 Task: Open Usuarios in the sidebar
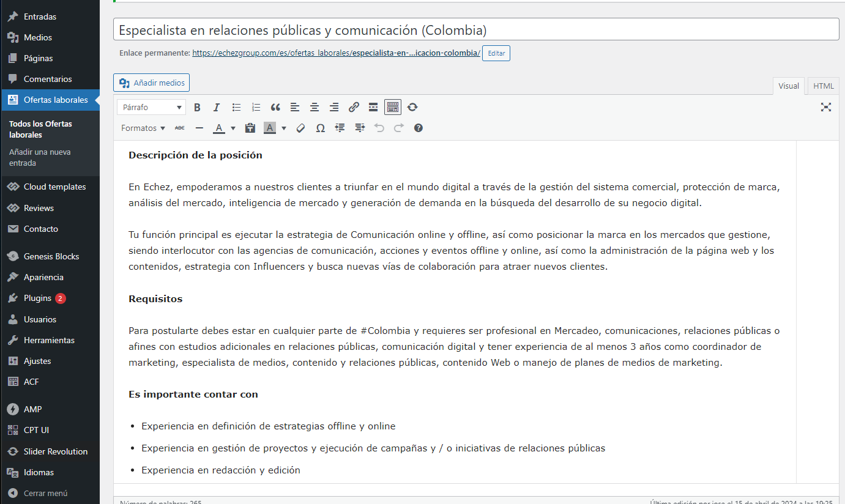click(50, 319)
